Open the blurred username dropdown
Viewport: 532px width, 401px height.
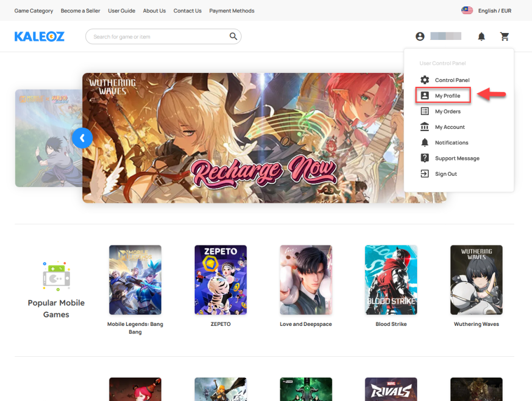point(446,36)
